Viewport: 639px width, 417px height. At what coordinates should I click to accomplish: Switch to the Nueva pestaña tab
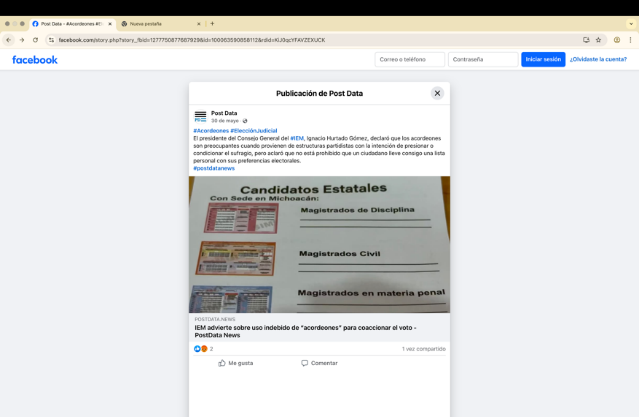tap(161, 24)
